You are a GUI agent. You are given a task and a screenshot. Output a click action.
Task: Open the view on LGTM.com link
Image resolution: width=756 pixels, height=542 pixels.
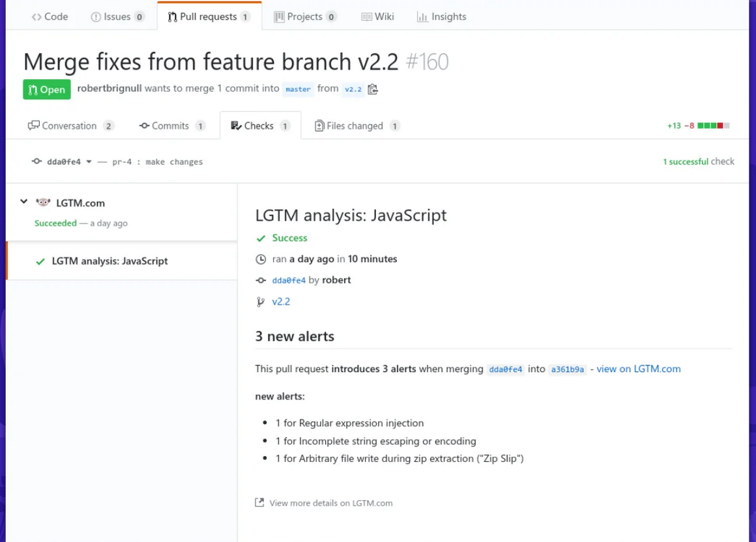639,369
